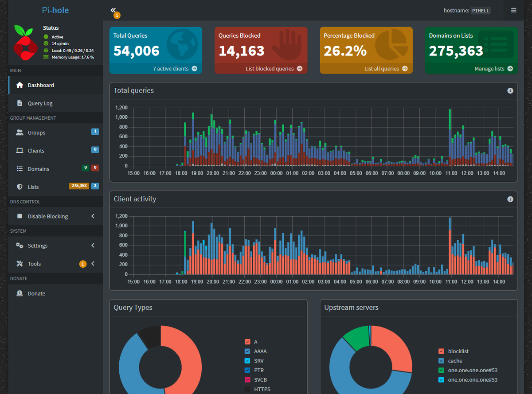
Task: Click the Load: 0.49 / 0.26 / 0.24 text
Action: [x=73, y=51]
